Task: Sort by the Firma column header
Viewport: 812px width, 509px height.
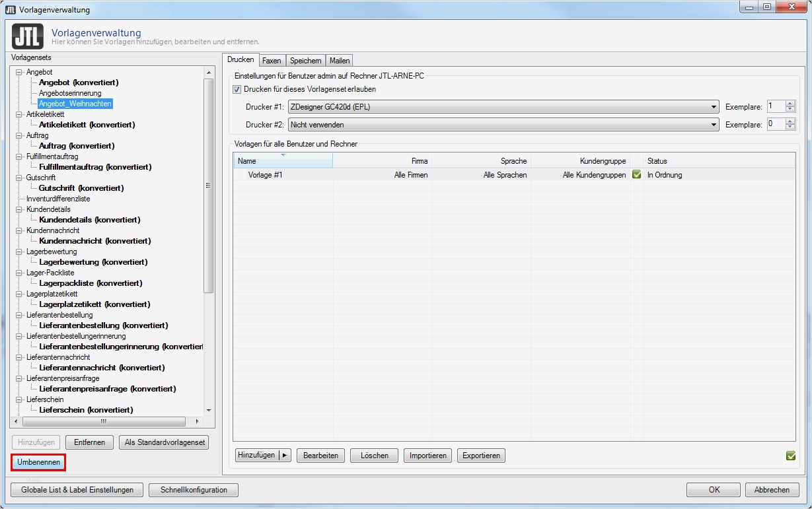Action: click(x=383, y=160)
